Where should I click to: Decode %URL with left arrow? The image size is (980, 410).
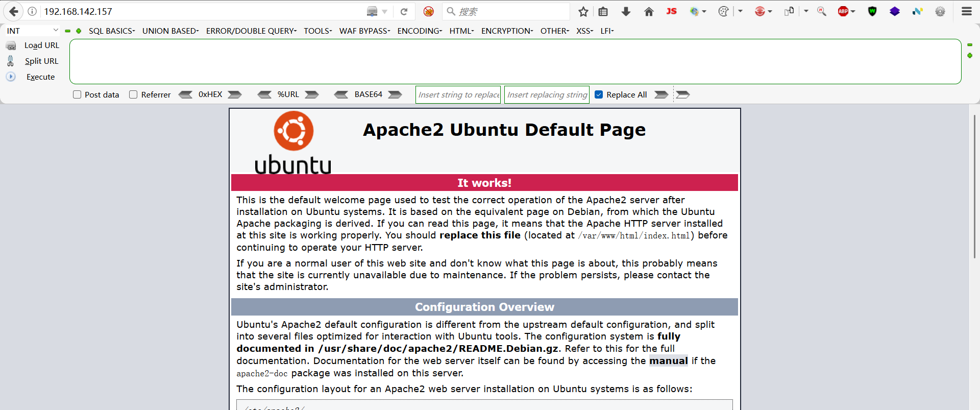pos(264,94)
